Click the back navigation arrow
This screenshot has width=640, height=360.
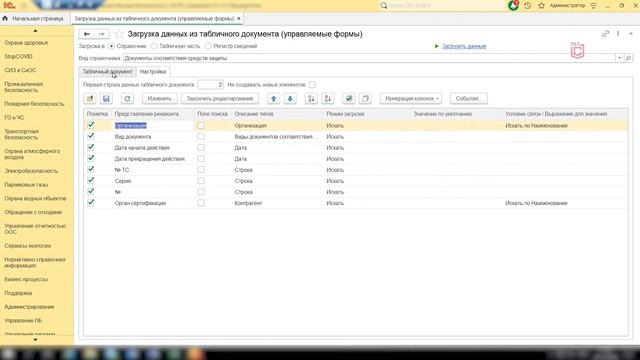click(87, 34)
